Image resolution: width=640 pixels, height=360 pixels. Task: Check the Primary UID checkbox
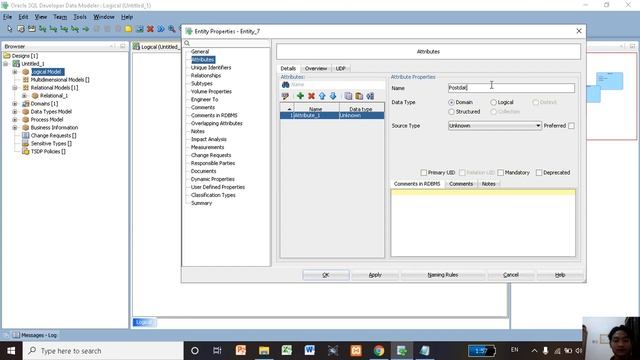(x=424, y=173)
